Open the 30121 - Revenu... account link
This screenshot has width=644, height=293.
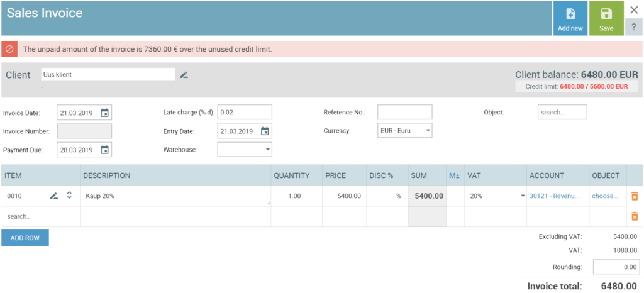[x=554, y=196]
